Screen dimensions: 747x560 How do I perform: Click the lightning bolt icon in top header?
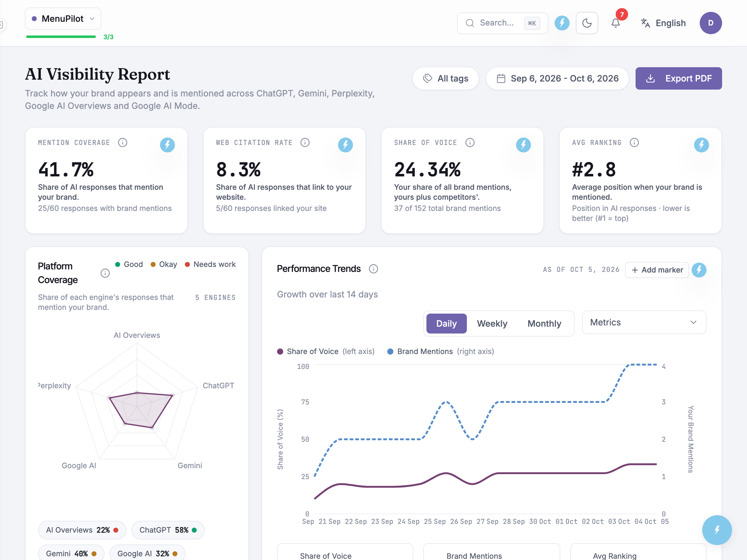(562, 23)
